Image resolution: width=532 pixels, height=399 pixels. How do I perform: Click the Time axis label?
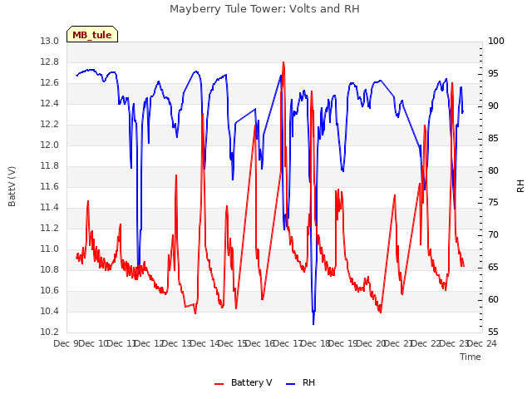(470, 357)
